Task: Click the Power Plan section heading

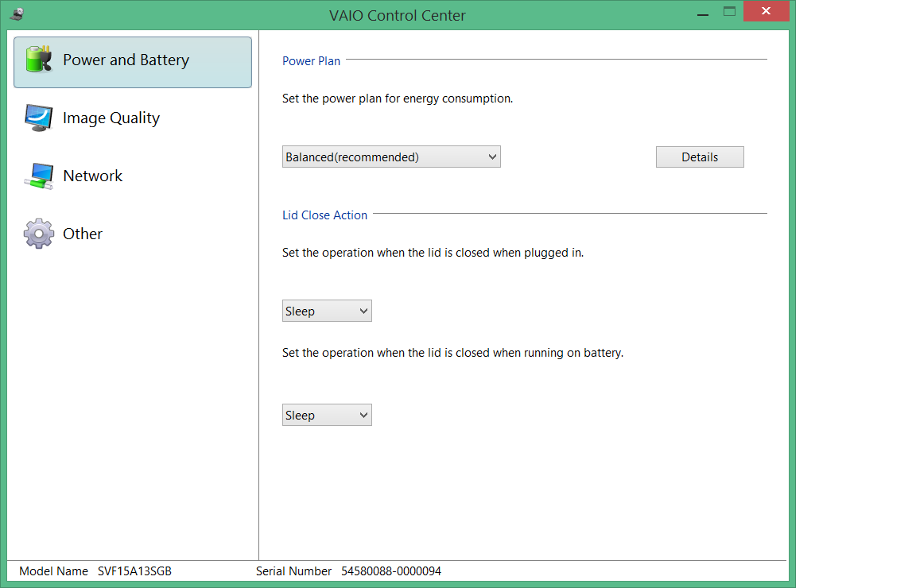Action: (x=312, y=61)
